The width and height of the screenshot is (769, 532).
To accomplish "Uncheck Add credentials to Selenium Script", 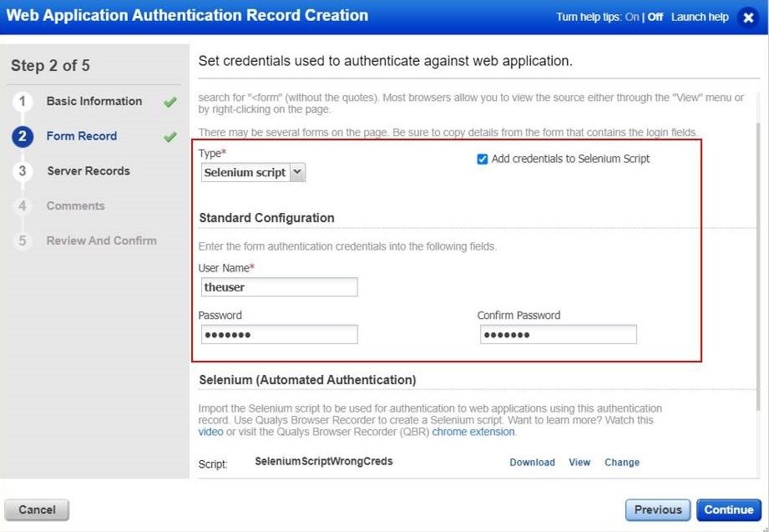I will [482, 159].
